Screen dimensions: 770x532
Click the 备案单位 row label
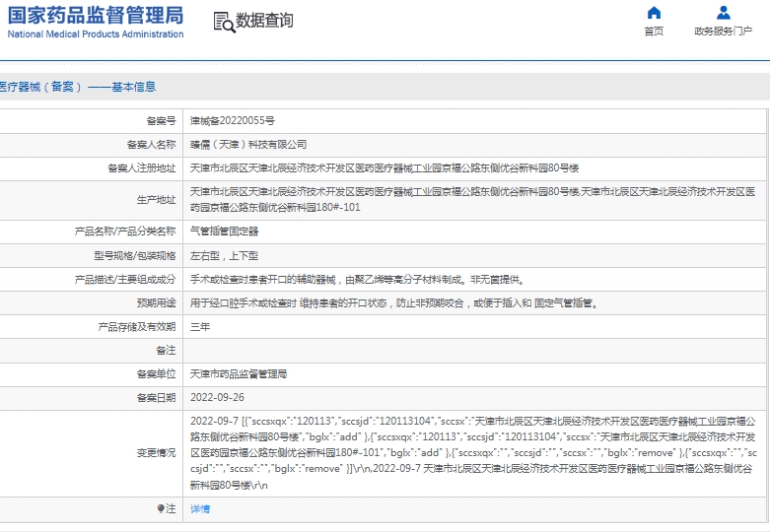click(156, 374)
